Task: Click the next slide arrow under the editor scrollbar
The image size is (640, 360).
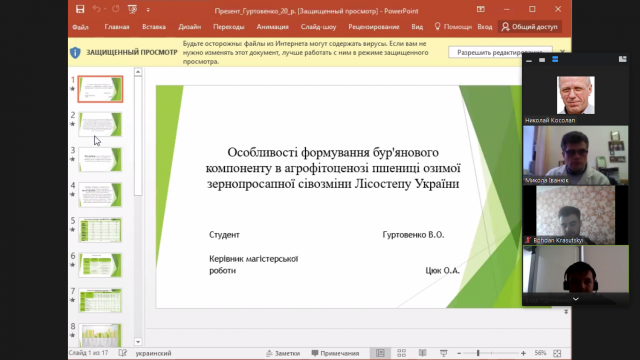Action: tap(566, 312)
